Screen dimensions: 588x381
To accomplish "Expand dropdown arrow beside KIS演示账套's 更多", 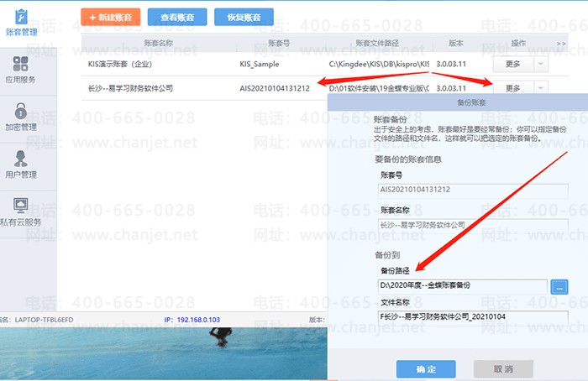I will 540,64.
